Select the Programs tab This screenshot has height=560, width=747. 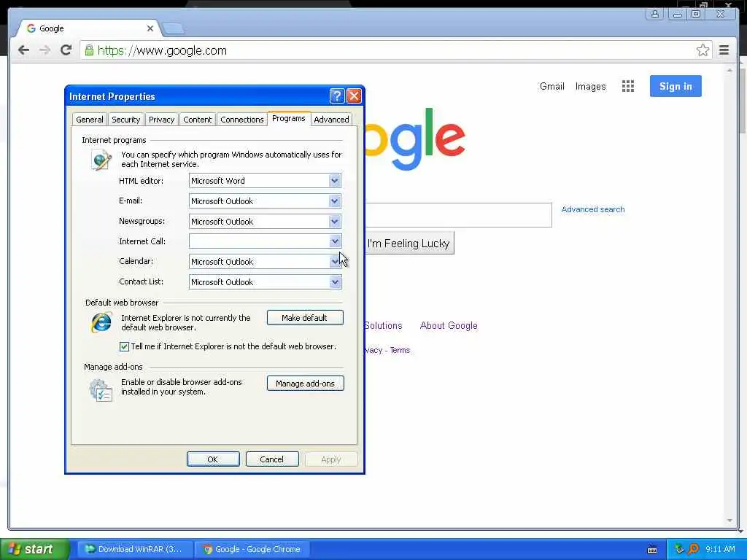289,118
